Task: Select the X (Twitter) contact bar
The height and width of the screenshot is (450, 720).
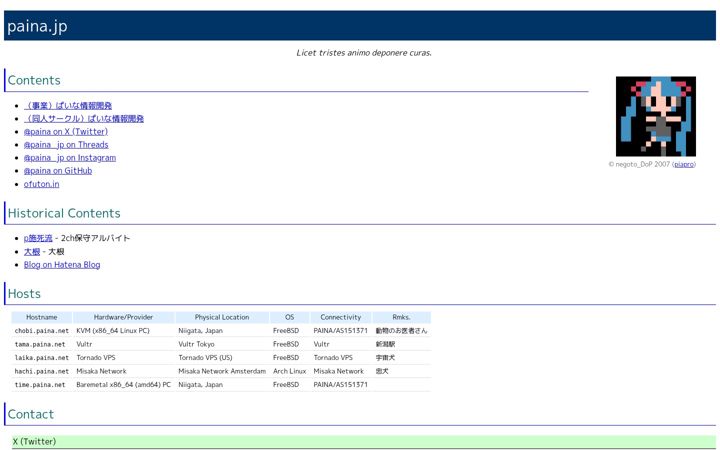Action: (364, 442)
